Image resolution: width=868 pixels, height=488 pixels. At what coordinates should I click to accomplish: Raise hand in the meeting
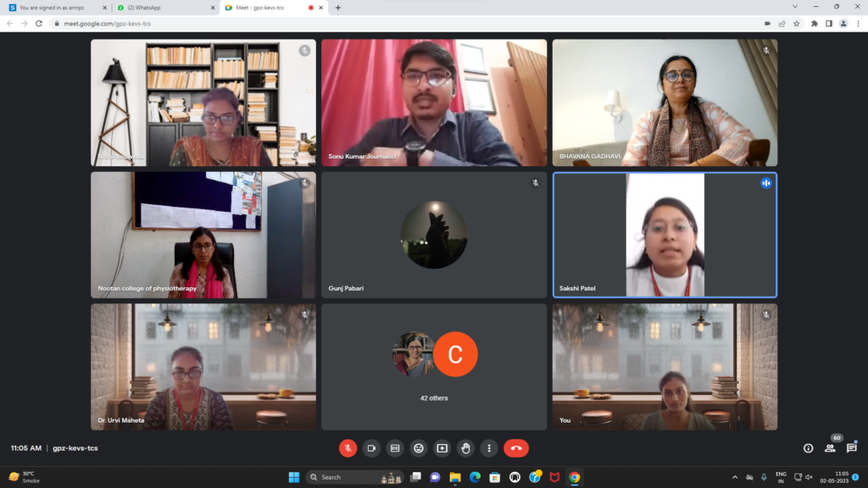coord(465,448)
